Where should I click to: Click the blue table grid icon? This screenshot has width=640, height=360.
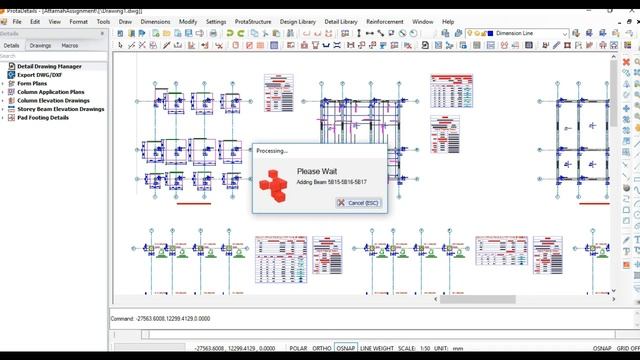(274, 45)
